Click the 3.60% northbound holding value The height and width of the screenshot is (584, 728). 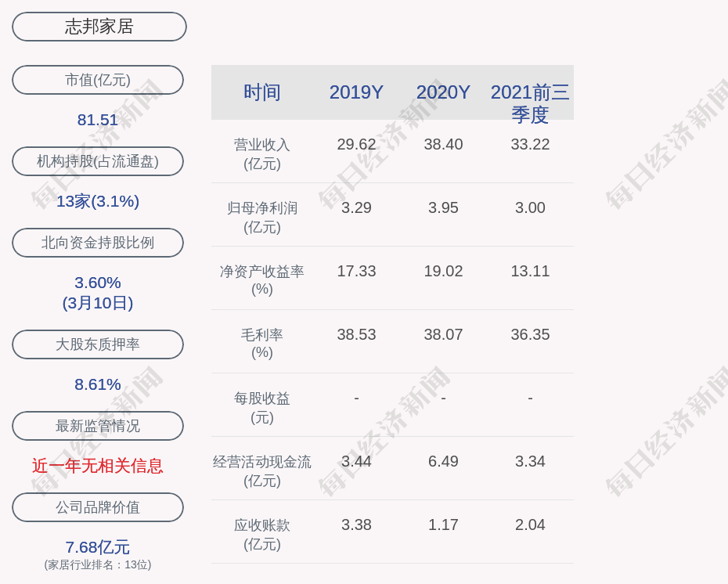click(x=98, y=283)
